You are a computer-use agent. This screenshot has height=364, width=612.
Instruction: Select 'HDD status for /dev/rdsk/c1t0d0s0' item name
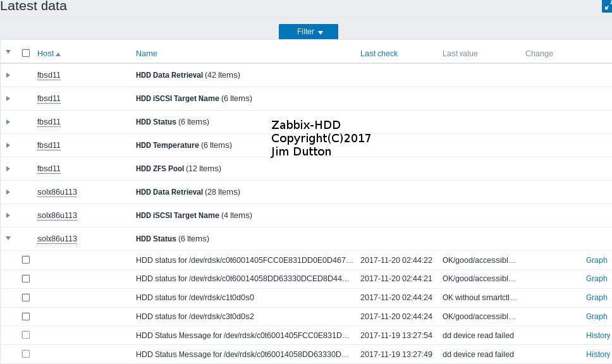195,297
